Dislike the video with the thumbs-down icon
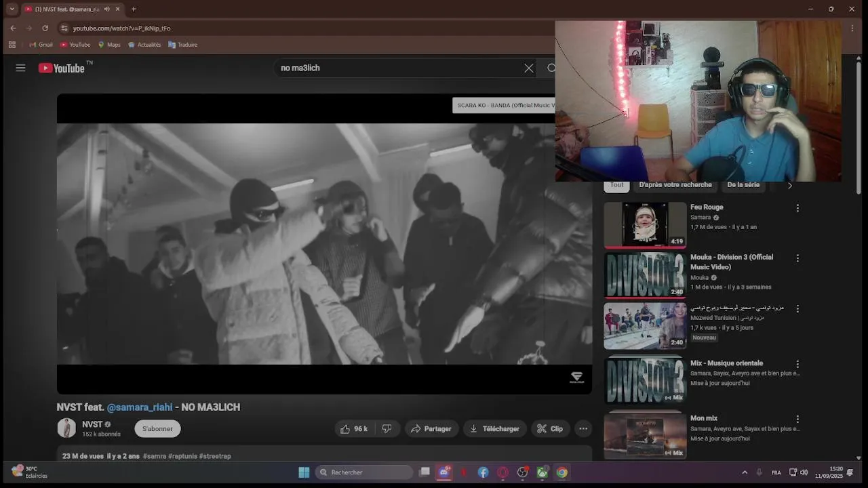868x488 pixels. click(x=387, y=428)
